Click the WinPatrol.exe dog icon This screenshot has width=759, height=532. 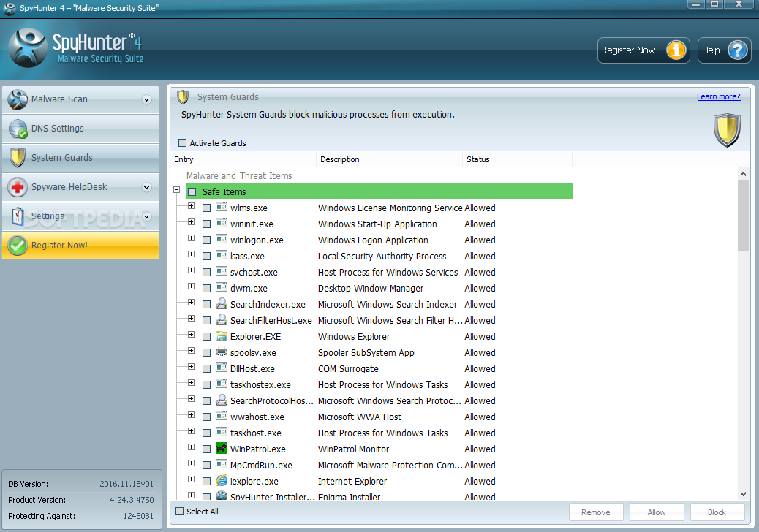tap(222, 449)
